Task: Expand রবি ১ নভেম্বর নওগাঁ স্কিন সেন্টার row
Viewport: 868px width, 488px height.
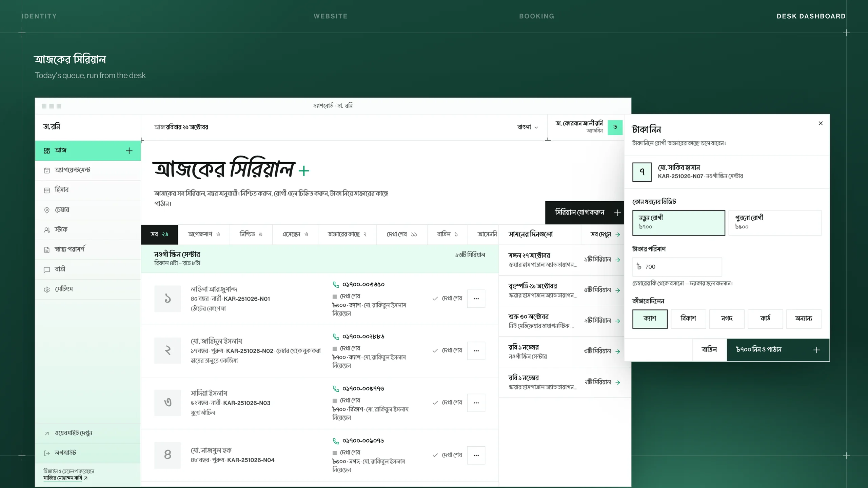Action: pyautogui.click(x=565, y=351)
